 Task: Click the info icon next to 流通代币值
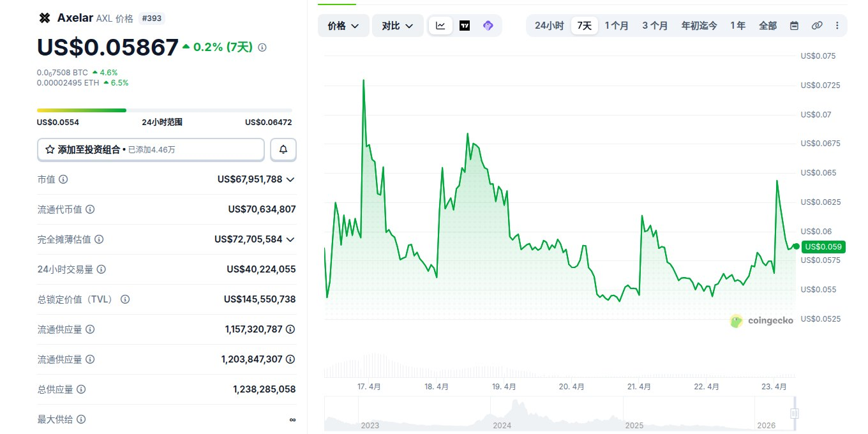(90, 209)
